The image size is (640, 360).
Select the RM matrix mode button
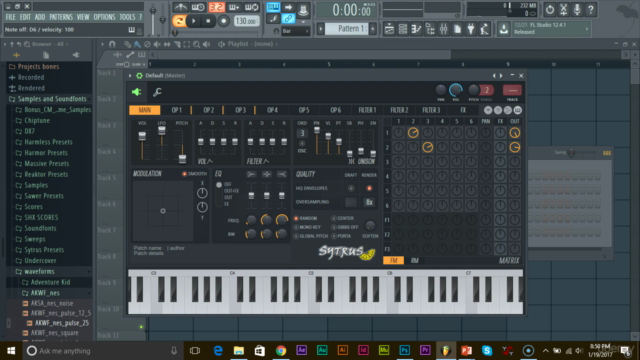[x=414, y=260]
